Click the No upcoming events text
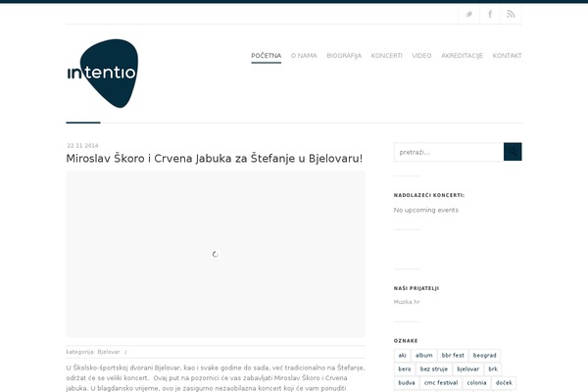Screen dimensions: 588x392 [426, 210]
